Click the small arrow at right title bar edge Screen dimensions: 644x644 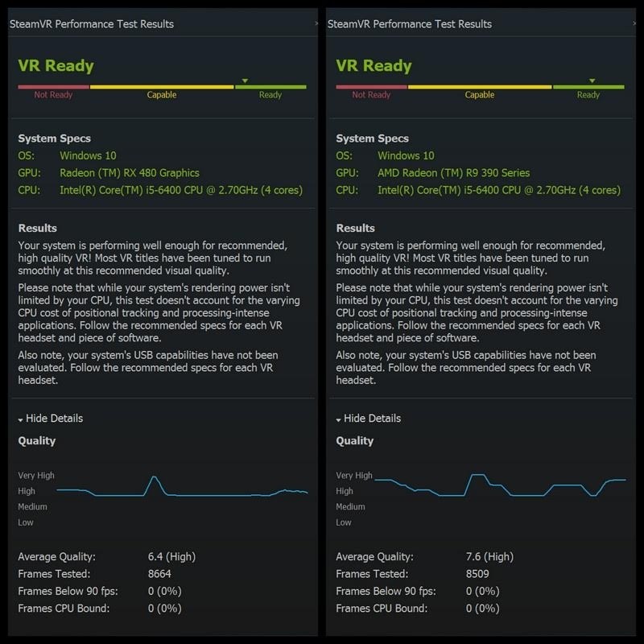coord(634,23)
